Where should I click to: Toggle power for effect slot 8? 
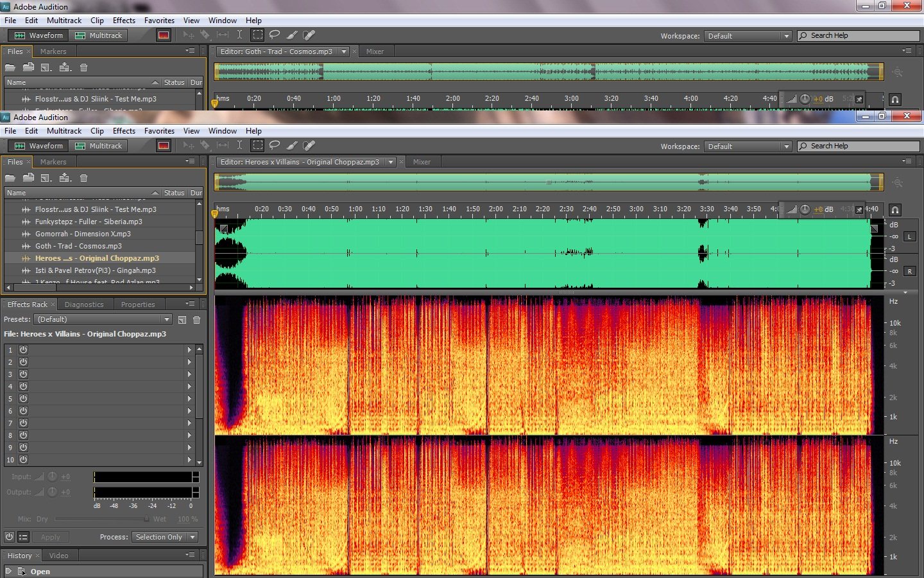23,435
